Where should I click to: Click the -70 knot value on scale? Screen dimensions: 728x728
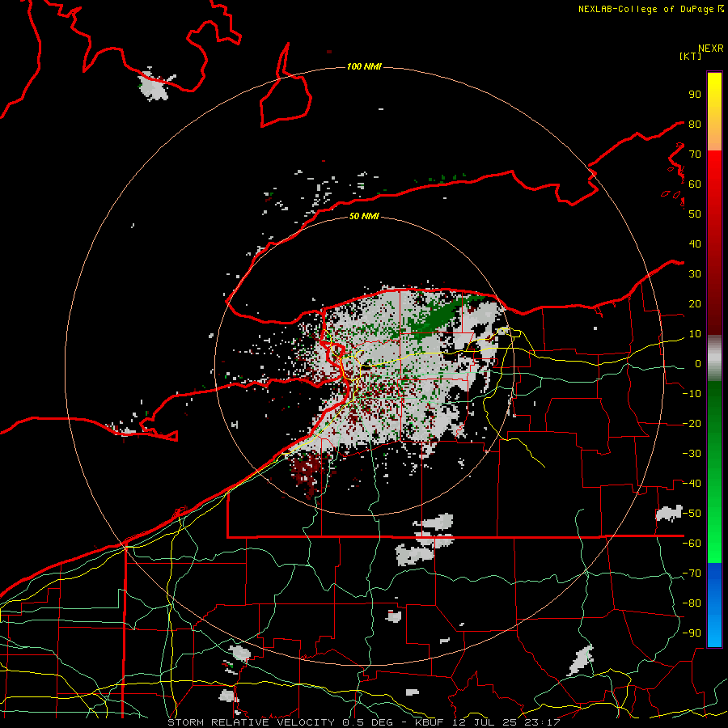pos(692,574)
